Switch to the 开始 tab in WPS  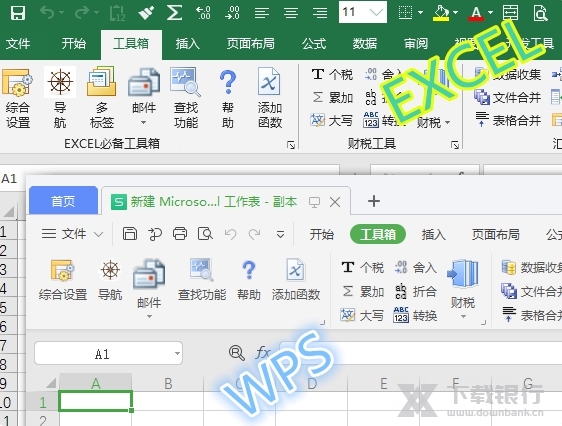[322, 234]
